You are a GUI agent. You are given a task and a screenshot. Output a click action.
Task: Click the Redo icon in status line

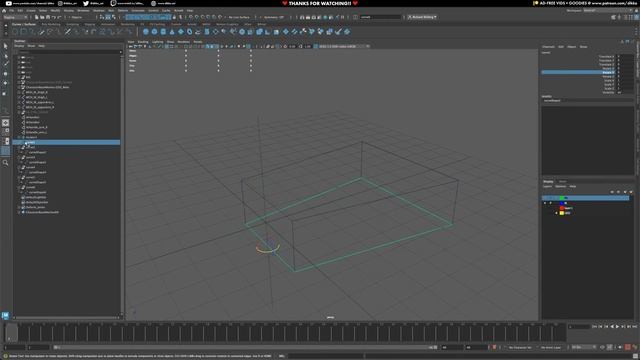(59, 17)
